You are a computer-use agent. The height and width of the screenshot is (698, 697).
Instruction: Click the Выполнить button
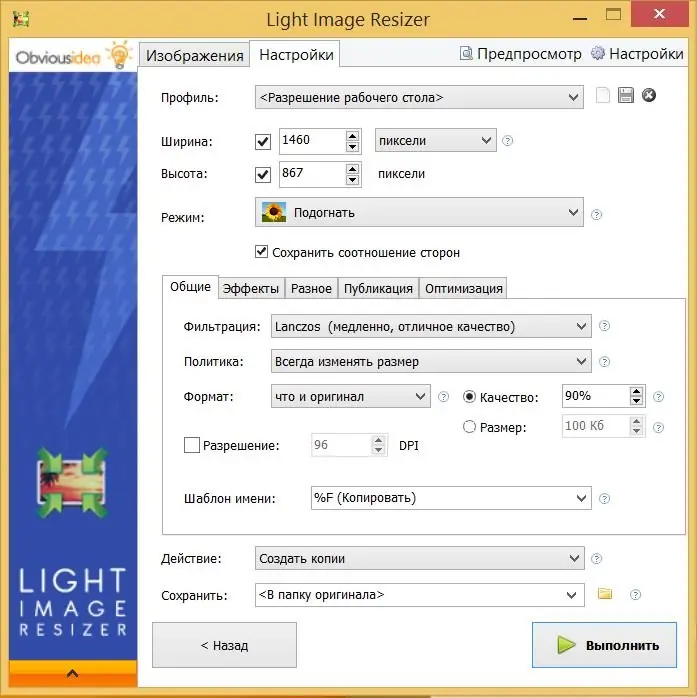604,645
